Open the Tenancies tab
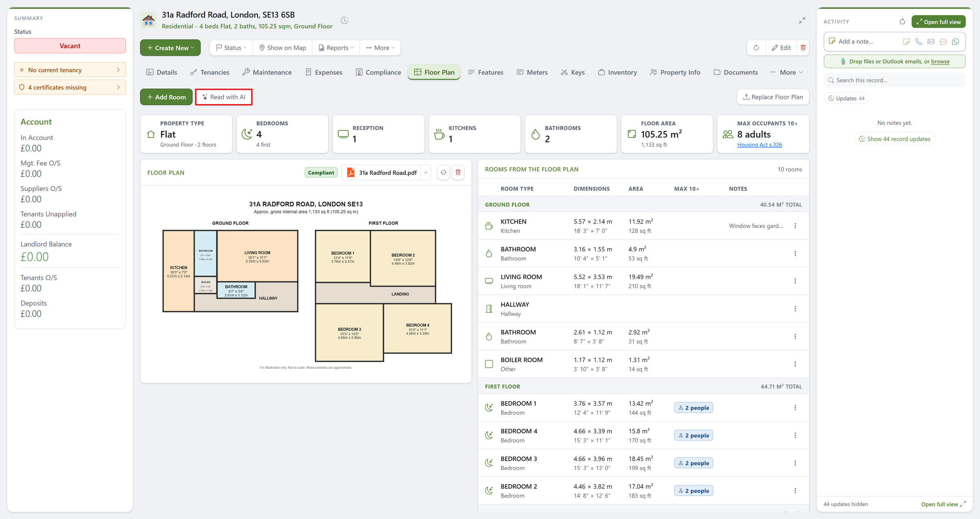The height and width of the screenshot is (519, 980). click(x=210, y=72)
